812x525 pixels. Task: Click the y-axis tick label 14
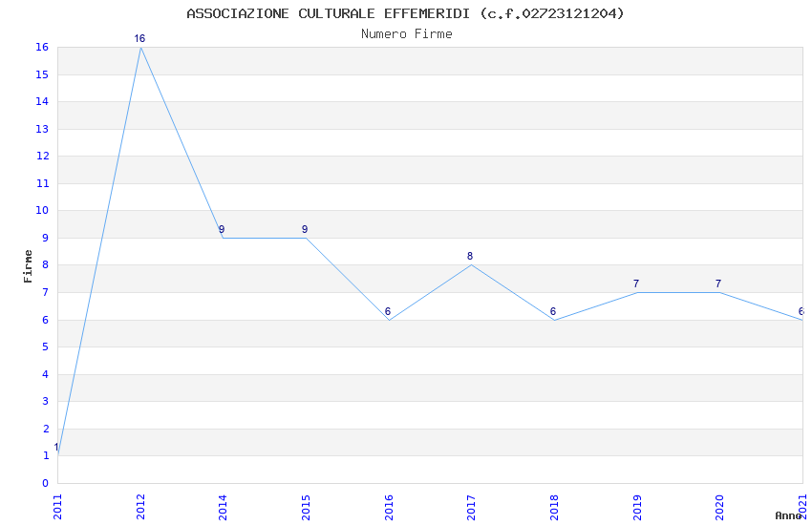[x=42, y=101]
